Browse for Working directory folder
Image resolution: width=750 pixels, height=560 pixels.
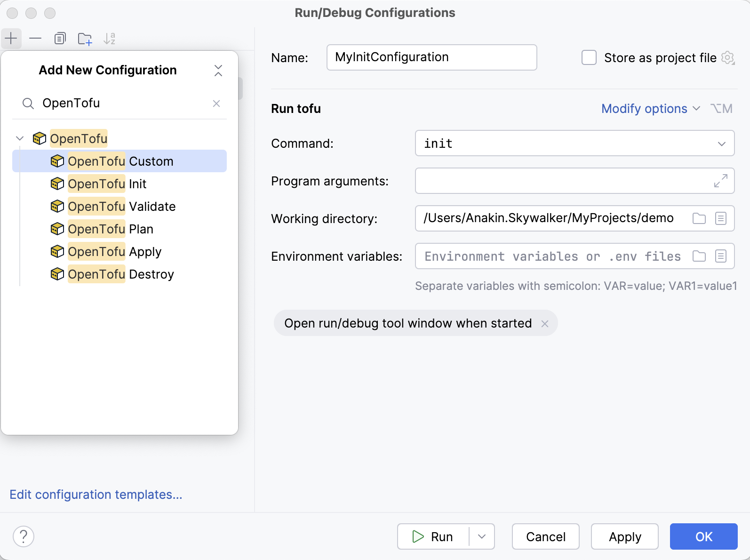699,218
